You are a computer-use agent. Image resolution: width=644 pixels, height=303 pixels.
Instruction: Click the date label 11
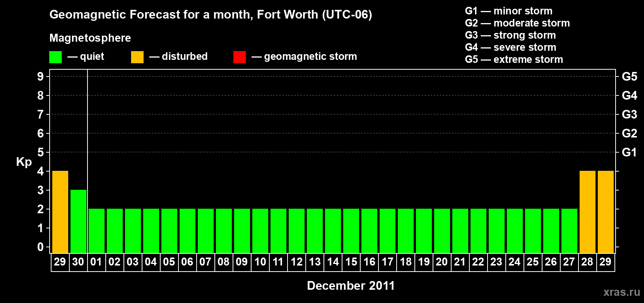(278, 262)
